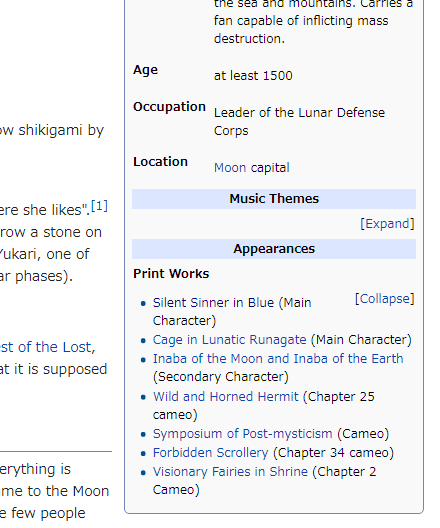Follow the partially visible 'of the Lost' link
Viewport: 440px width, 528px height.
(47, 347)
